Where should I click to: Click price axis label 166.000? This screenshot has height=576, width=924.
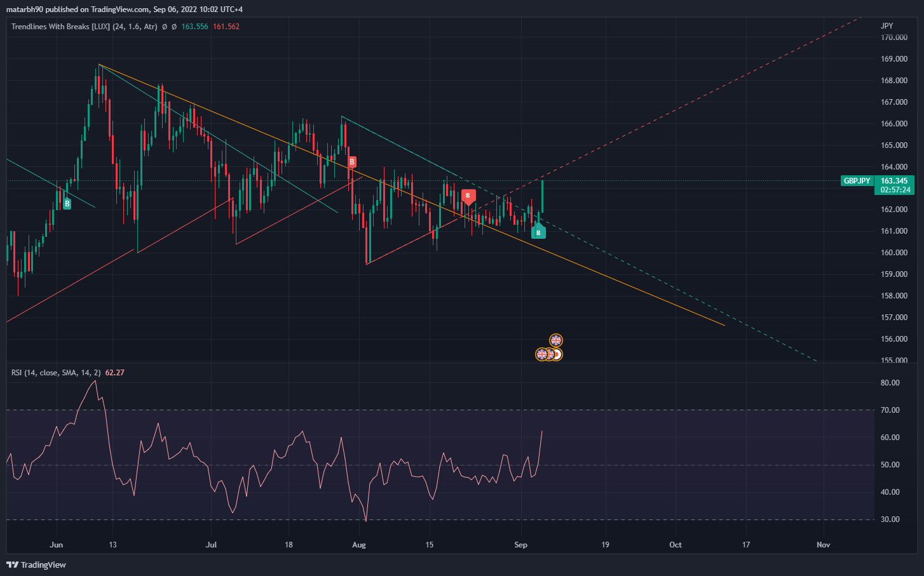pos(894,124)
